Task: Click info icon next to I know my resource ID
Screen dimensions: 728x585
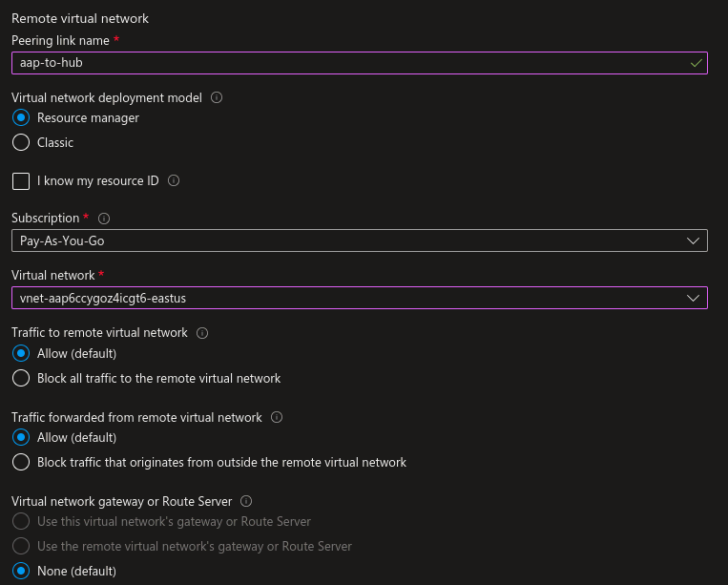Action: (174, 180)
